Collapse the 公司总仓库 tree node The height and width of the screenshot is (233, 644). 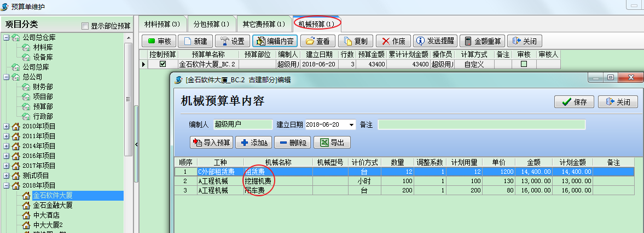click(6, 37)
